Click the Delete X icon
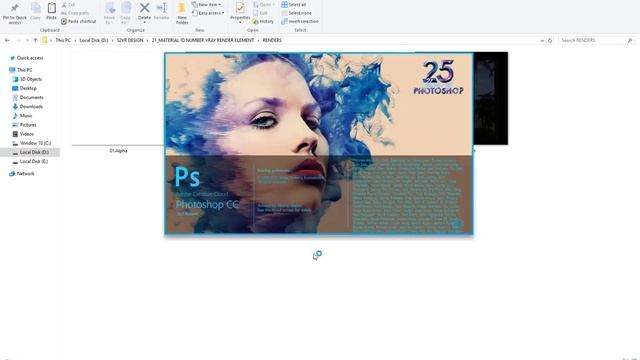This screenshot has height=360, width=640. coord(144,8)
